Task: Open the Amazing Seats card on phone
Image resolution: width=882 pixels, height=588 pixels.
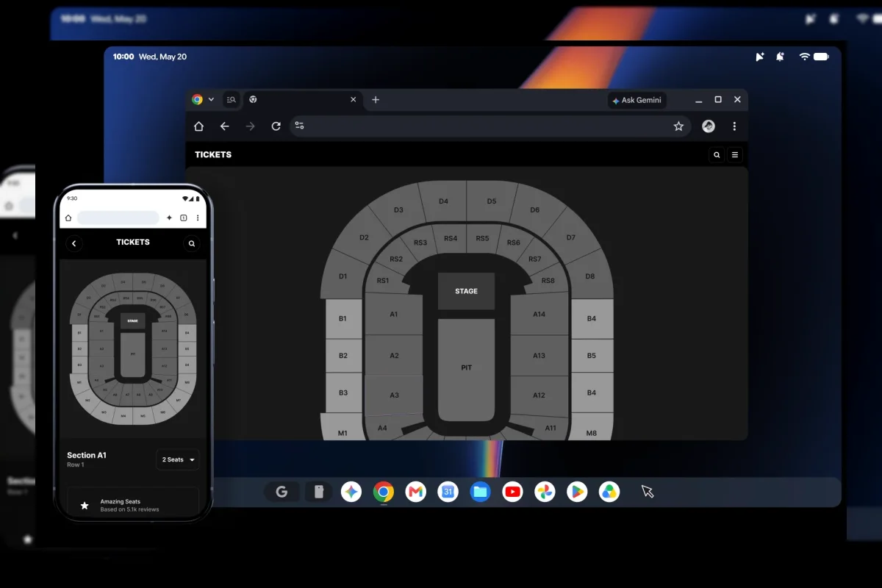Action: [x=133, y=505]
